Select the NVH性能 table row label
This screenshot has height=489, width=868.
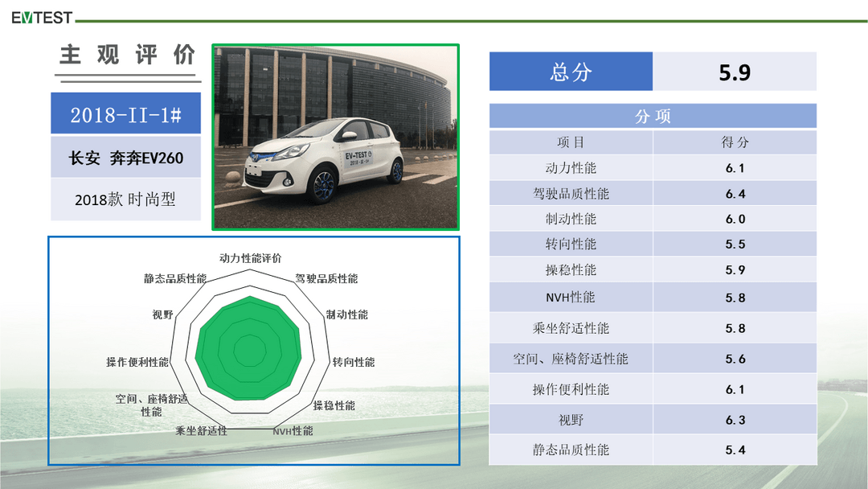click(570, 298)
